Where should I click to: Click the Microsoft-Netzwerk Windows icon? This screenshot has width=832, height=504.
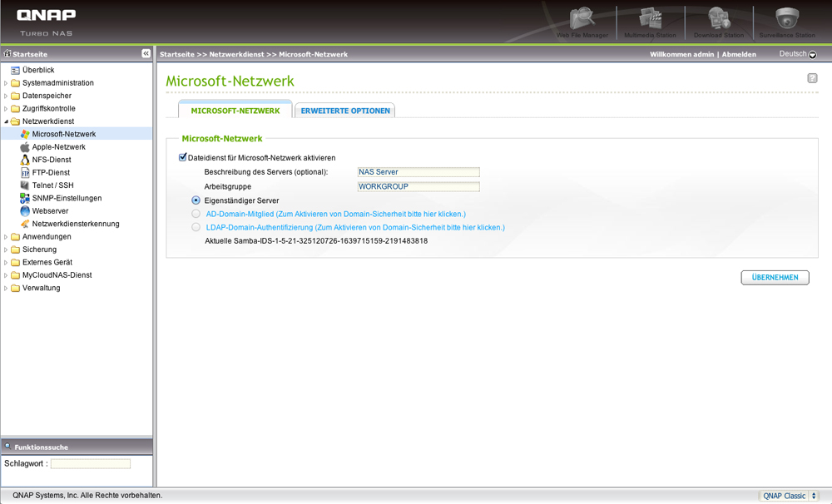coord(25,134)
